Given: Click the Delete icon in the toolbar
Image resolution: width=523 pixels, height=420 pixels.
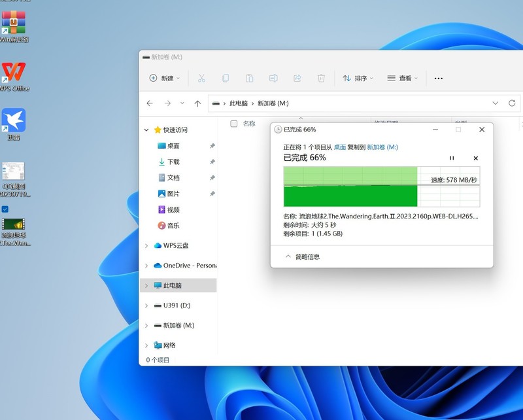Looking at the screenshot, I should coord(320,78).
